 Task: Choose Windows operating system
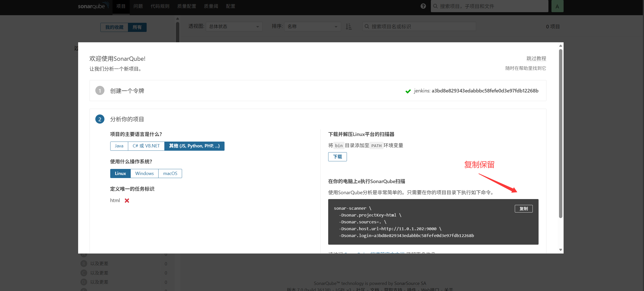tap(144, 173)
